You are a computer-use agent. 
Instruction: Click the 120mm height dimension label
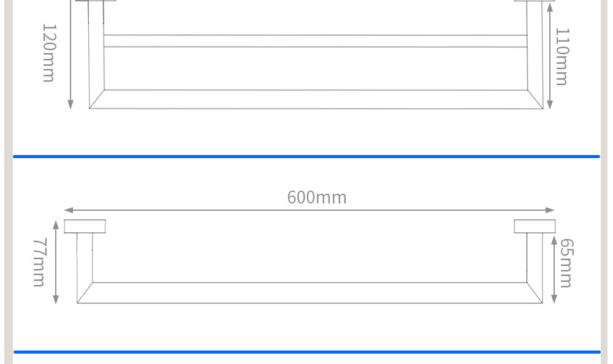[49, 53]
